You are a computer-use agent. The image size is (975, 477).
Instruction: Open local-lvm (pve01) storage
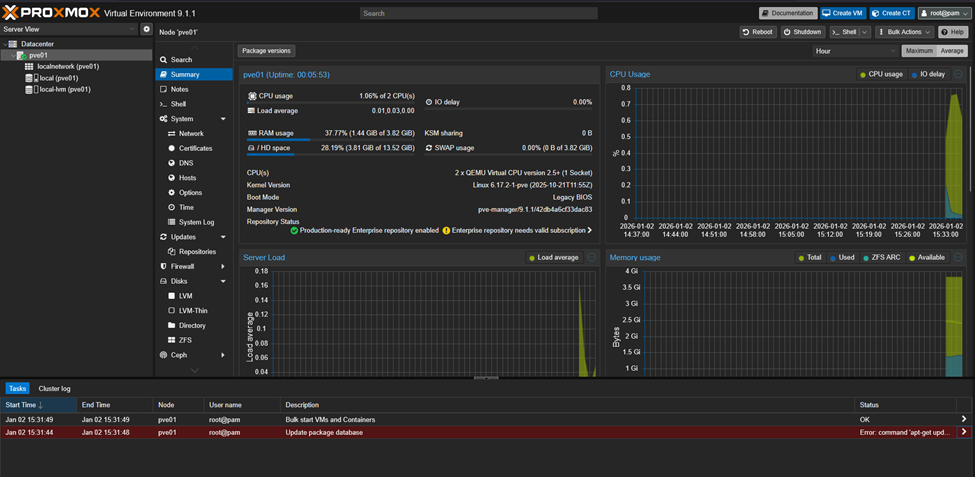point(64,89)
